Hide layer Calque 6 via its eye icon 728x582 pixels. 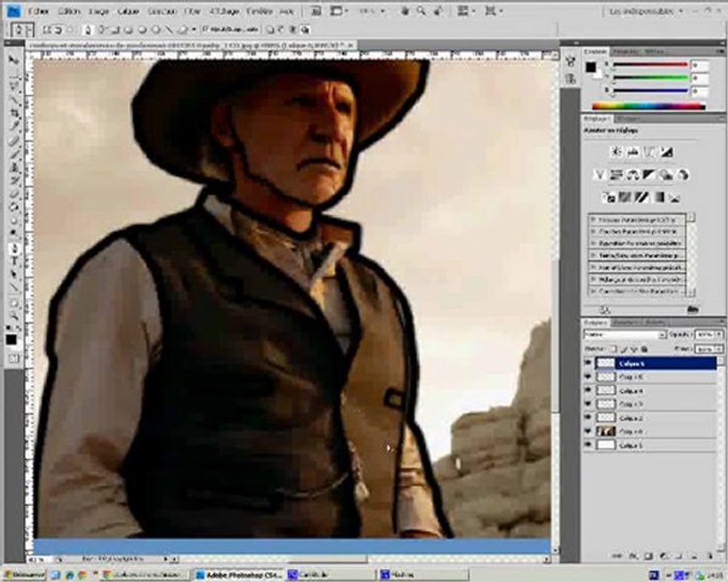(x=588, y=363)
